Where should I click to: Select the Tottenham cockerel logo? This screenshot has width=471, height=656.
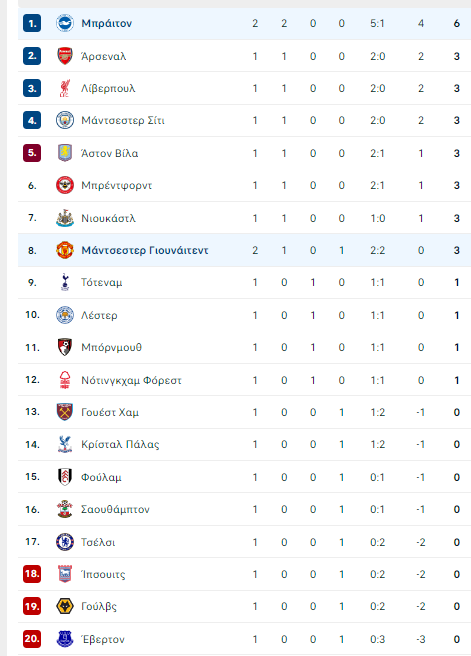click(x=65, y=282)
